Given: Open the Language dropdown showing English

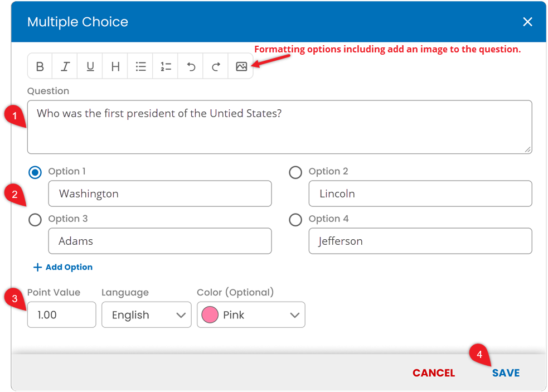Looking at the screenshot, I should [x=147, y=314].
